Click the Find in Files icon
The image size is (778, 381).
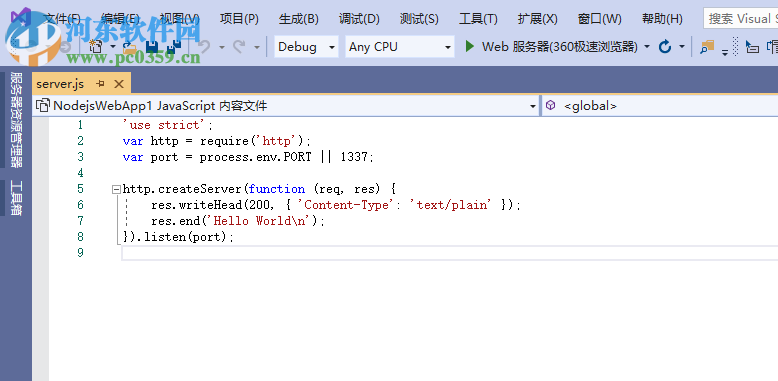pyautogui.click(x=707, y=47)
